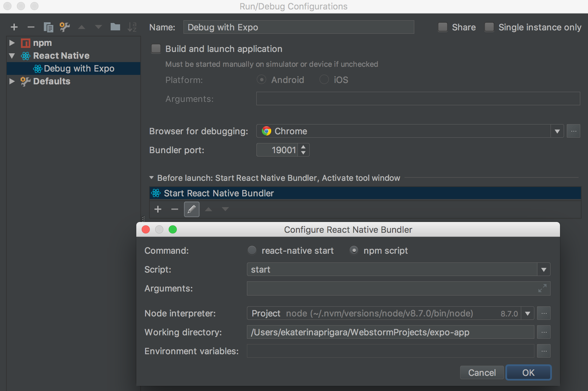
Task: Open the Node interpreter dropdown
Action: pyautogui.click(x=528, y=313)
